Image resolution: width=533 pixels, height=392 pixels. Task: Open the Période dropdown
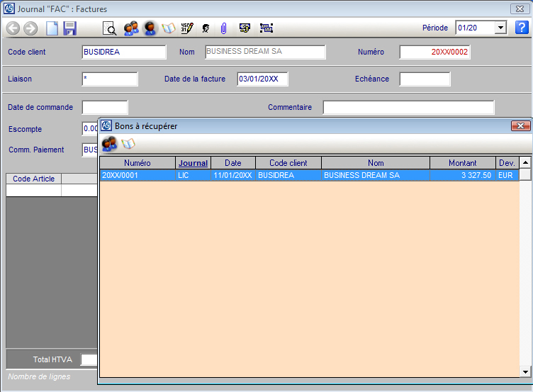point(500,28)
